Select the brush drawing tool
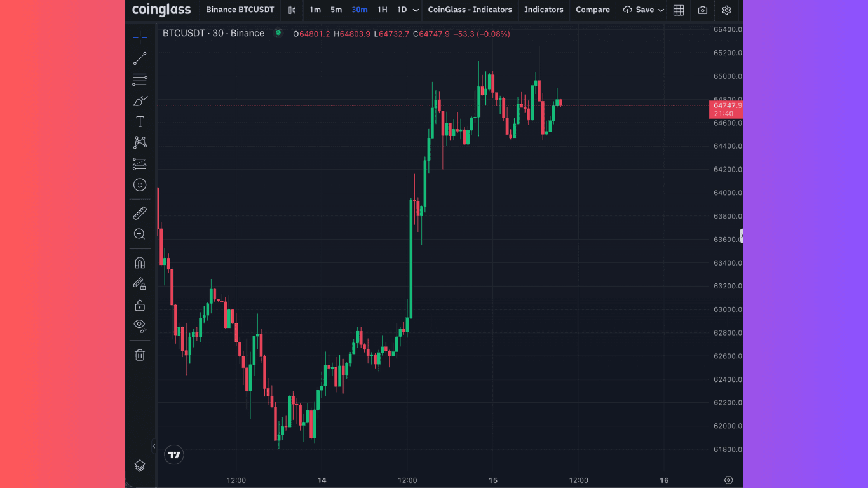 point(140,100)
